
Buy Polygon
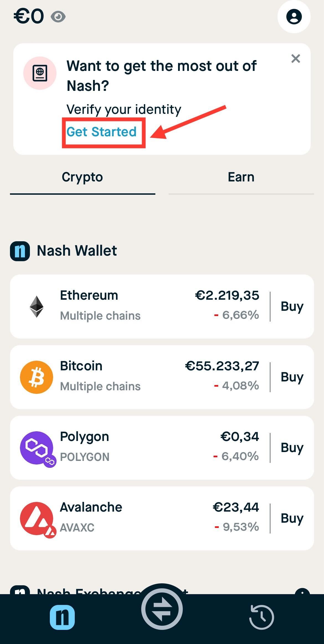click(x=292, y=448)
